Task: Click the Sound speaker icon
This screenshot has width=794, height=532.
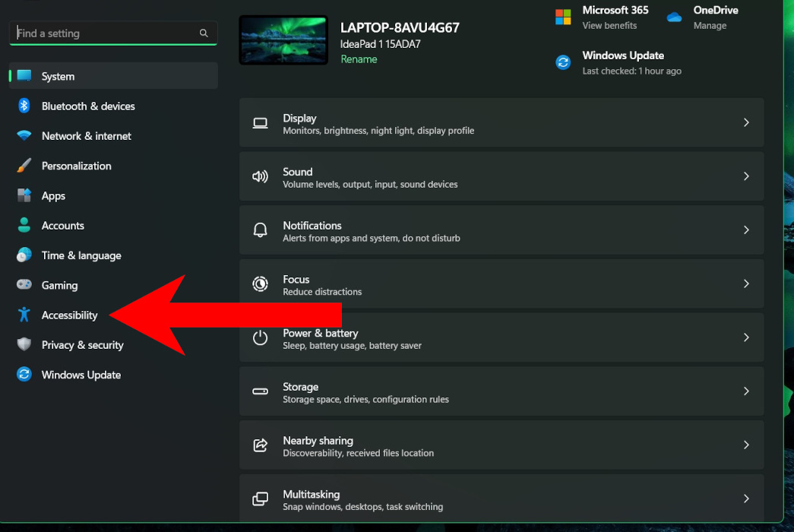Action: pos(260,176)
